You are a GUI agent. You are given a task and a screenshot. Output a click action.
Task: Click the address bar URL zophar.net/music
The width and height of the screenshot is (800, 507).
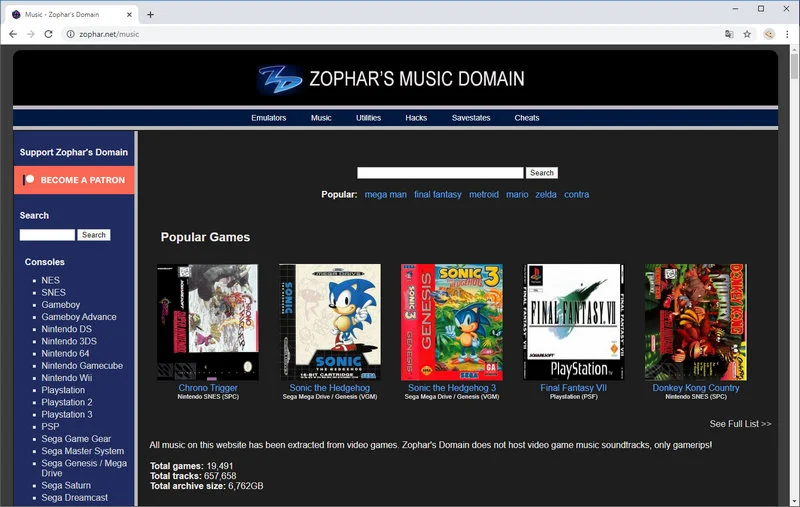click(109, 34)
